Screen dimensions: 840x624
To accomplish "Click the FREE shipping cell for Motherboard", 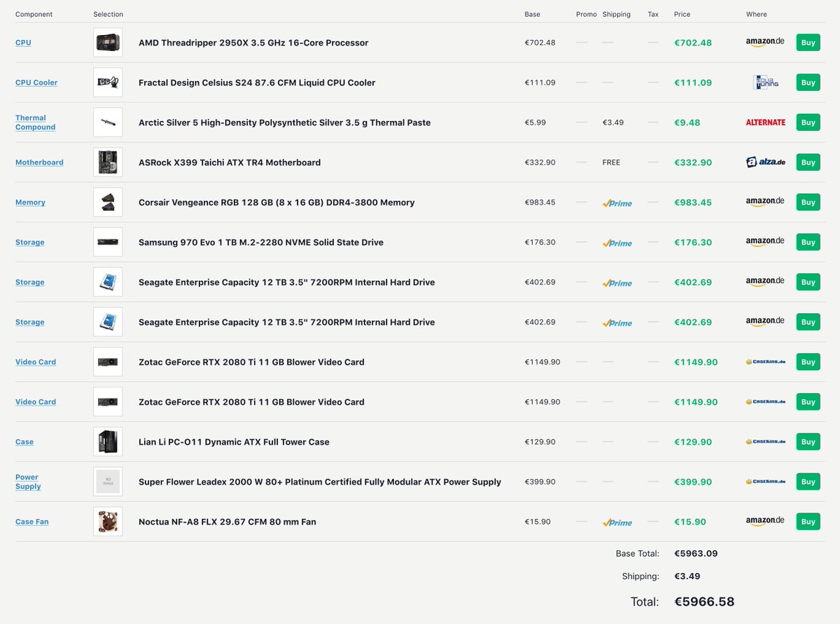I will click(611, 162).
